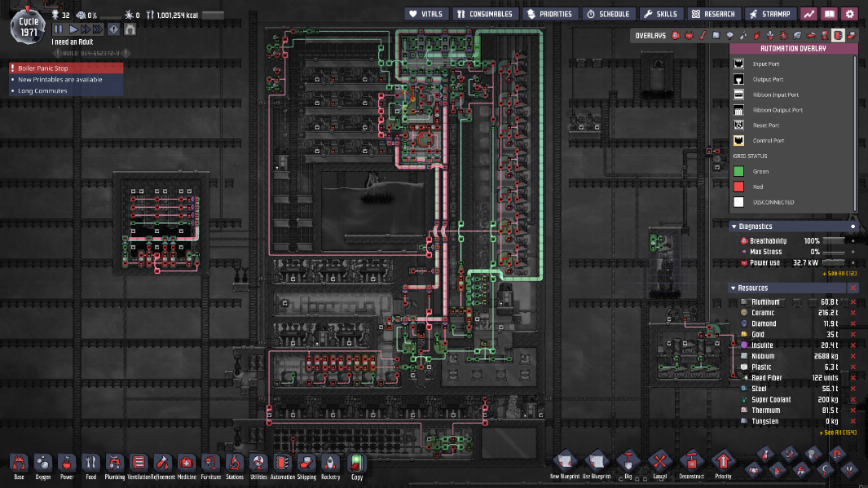This screenshot has height=488, width=868.
Task: Toggle the Germ overlay
Action: (784, 35)
